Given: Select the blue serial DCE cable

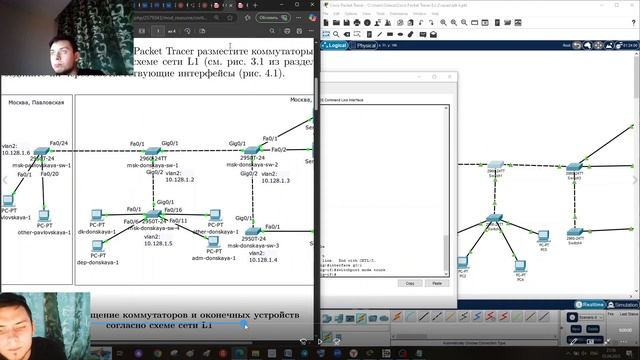Looking at the screenshot, I should tap(477, 316).
